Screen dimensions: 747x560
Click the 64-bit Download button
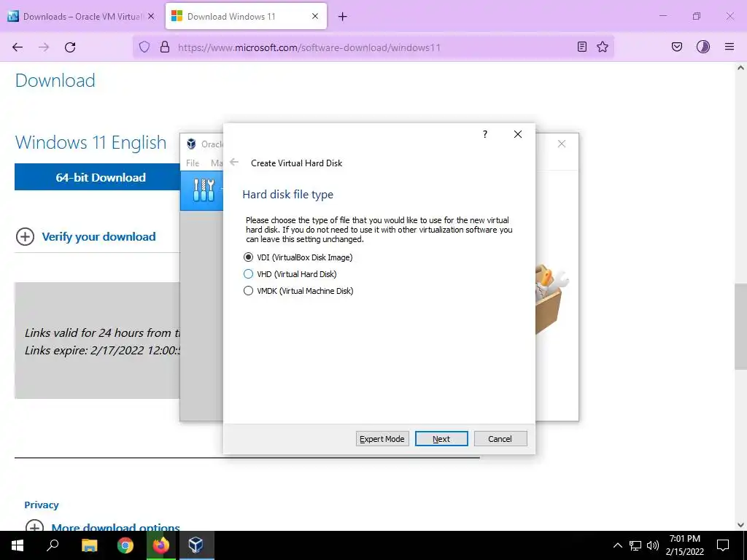pos(98,177)
